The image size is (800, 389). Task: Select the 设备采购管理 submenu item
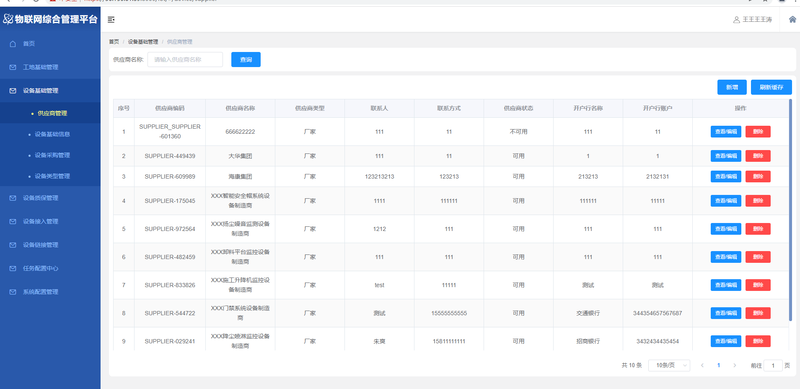click(x=50, y=155)
